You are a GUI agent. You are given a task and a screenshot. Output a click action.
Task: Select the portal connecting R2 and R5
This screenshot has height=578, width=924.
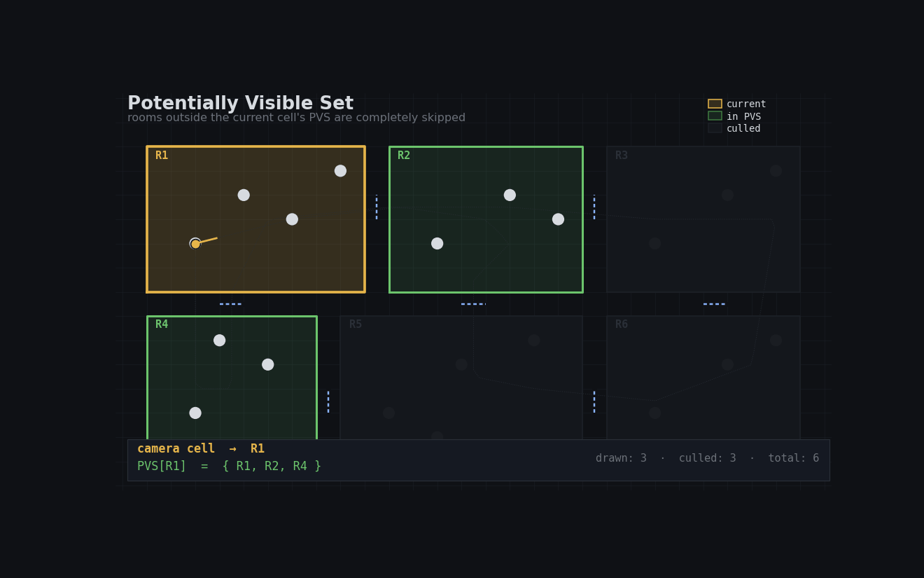[473, 304]
